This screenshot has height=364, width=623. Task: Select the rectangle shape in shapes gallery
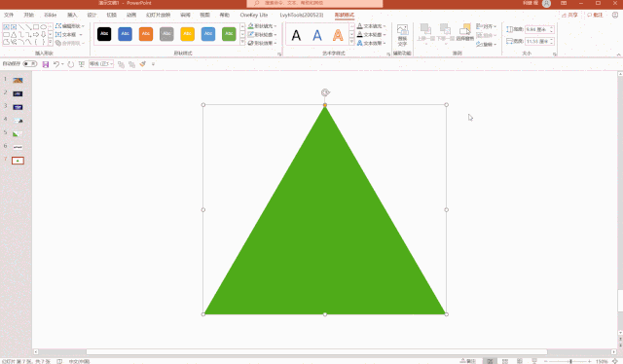(x=36, y=27)
